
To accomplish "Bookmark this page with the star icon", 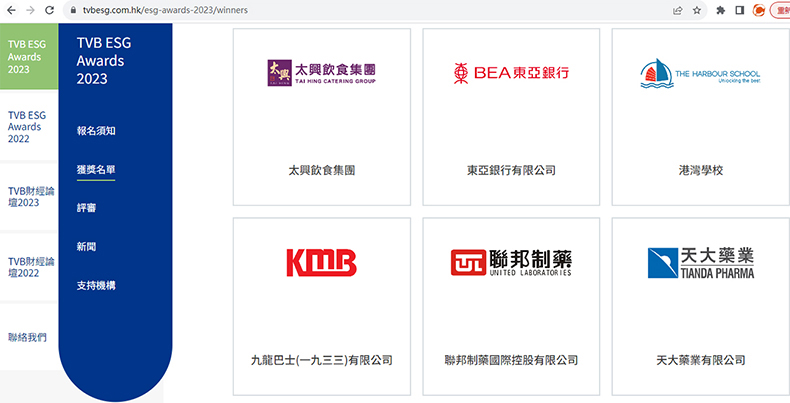I will [698, 10].
